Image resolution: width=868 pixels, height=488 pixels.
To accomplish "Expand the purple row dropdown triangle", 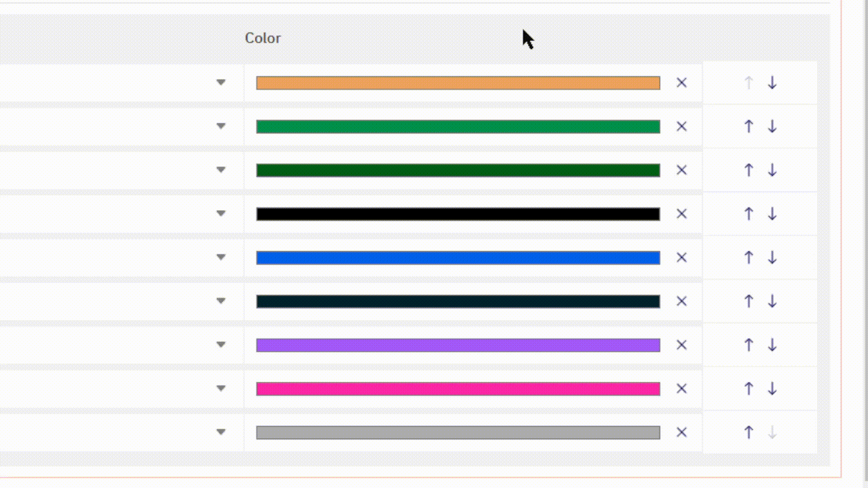I will point(222,344).
